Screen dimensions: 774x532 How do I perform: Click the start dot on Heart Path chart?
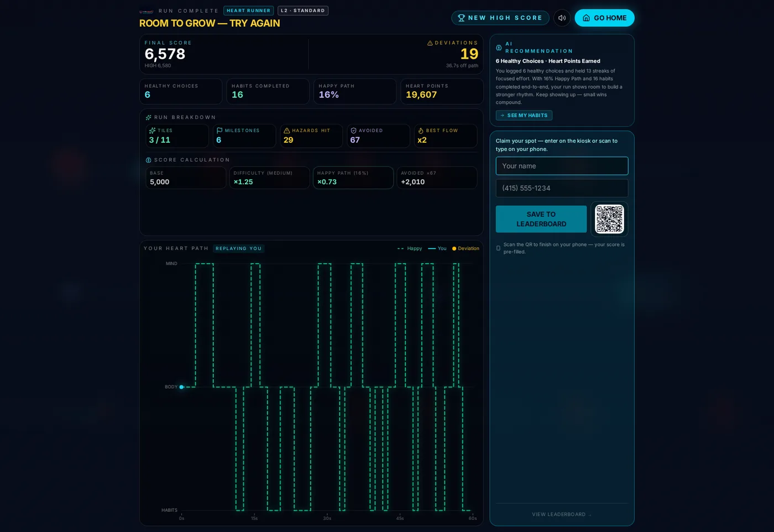181,387
